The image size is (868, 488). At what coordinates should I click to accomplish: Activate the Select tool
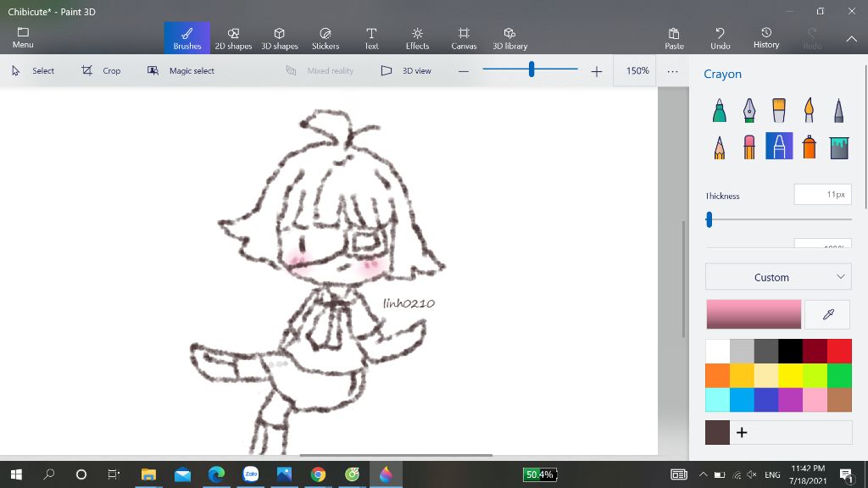tap(33, 71)
